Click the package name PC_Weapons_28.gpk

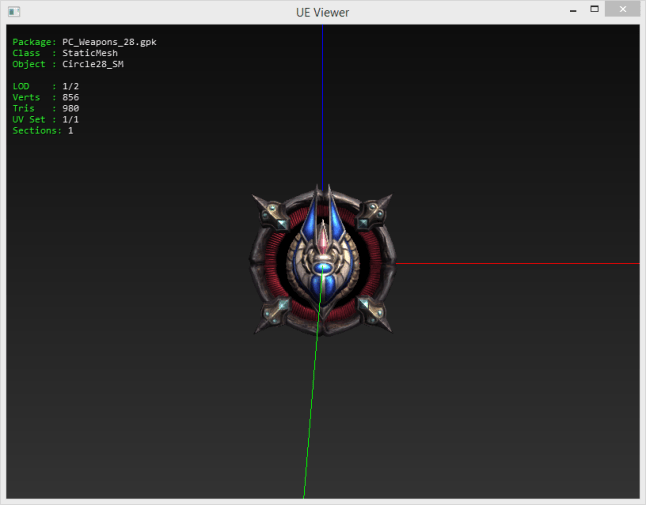click(x=109, y=42)
